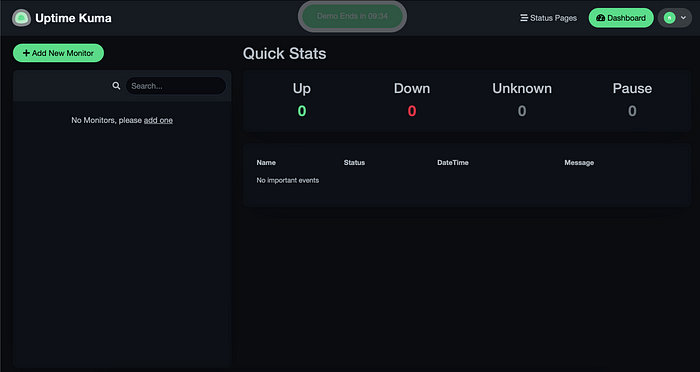Click the Dashboard gauge icon
700x372 pixels.
tap(600, 18)
